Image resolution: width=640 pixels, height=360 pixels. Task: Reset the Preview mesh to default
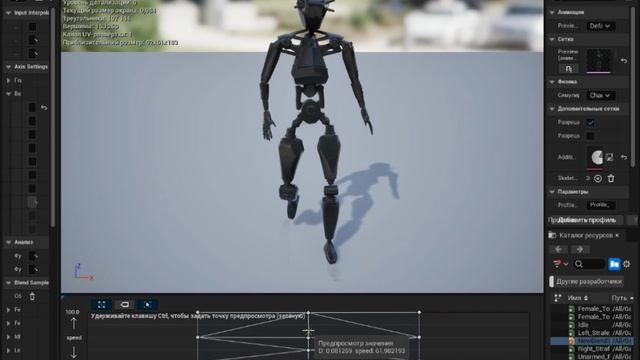(624, 61)
